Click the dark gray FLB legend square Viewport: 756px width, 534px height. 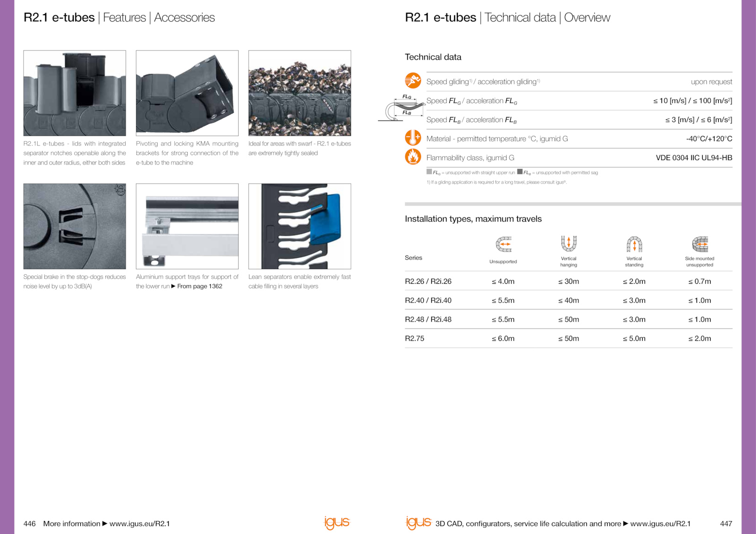[520, 172]
